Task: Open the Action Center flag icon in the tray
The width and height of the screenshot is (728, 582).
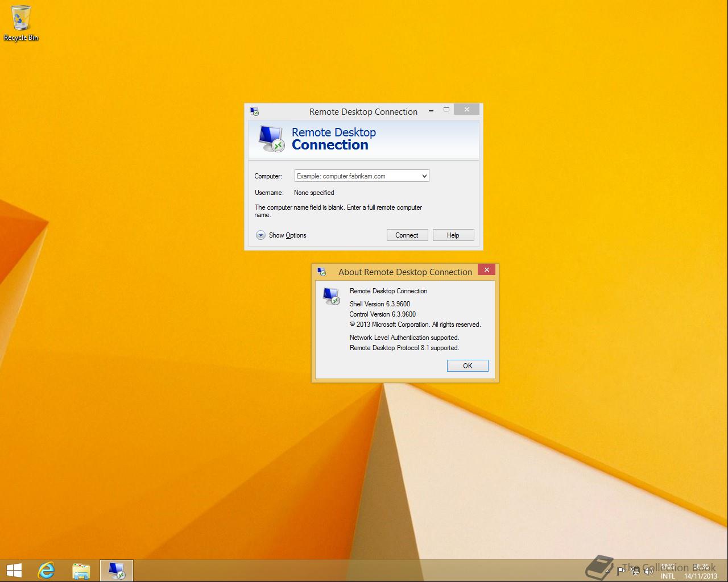Action: click(x=621, y=571)
